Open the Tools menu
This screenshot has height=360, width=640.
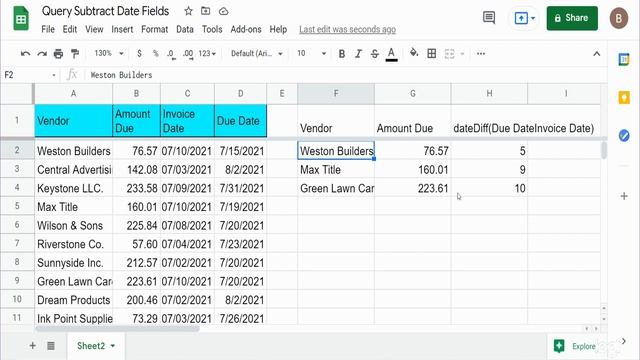(212, 29)
